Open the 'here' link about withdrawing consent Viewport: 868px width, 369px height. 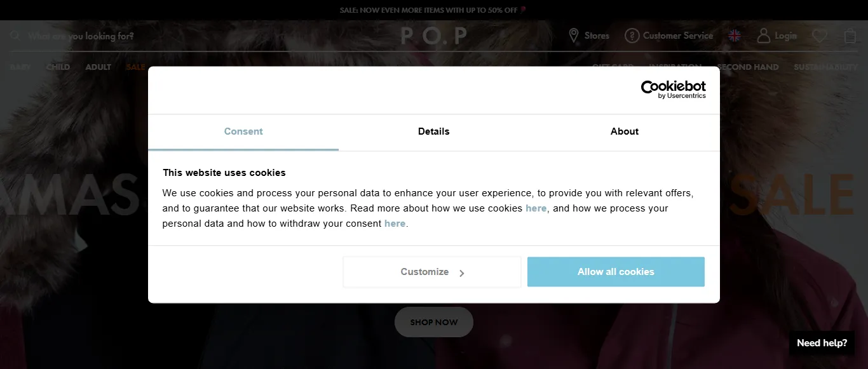(x=395, y=224)
